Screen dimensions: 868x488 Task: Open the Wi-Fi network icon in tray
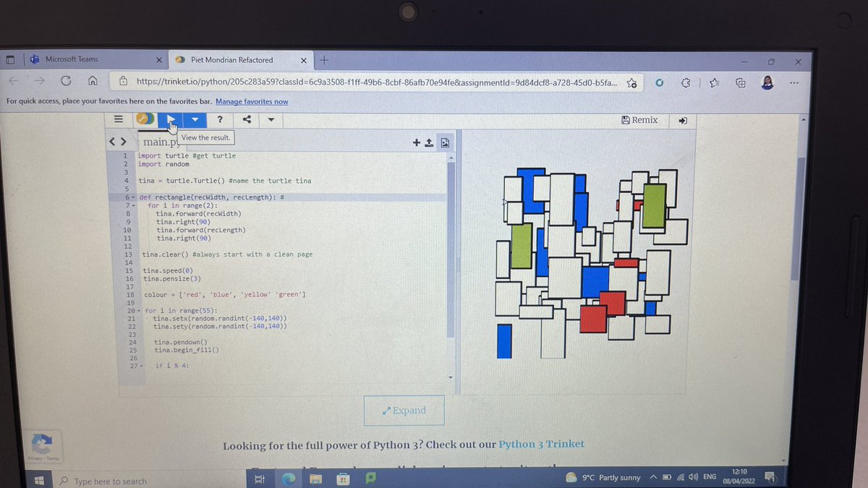click(681, 477)
